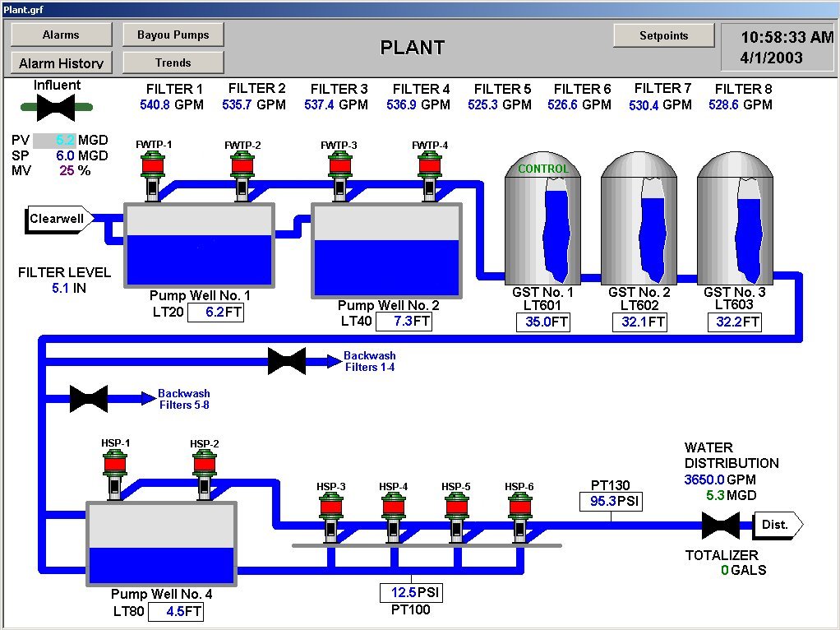Click Filter 7 flow 530.4 GPM
Image resolution: width=840 pixels, height=630 pixels.
click(x=661, y=105)
